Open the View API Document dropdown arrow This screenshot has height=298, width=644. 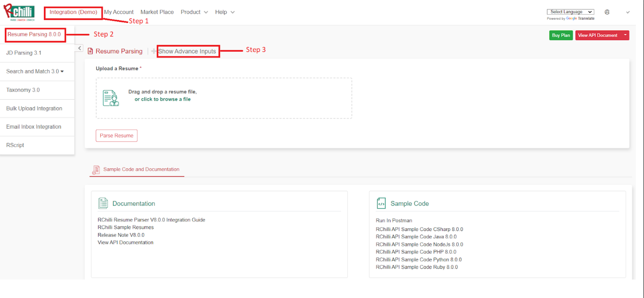point(625,35)
